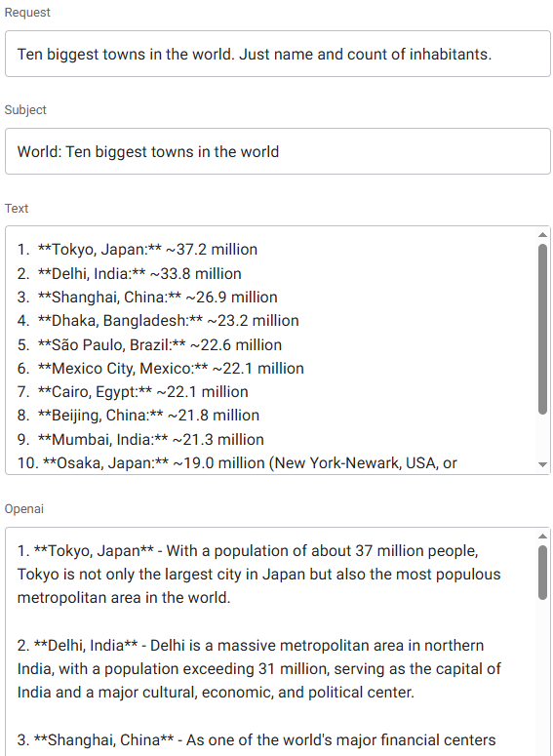Click the Request field label
This screenshot has width=553, height=756.
(x=27, y=12)
